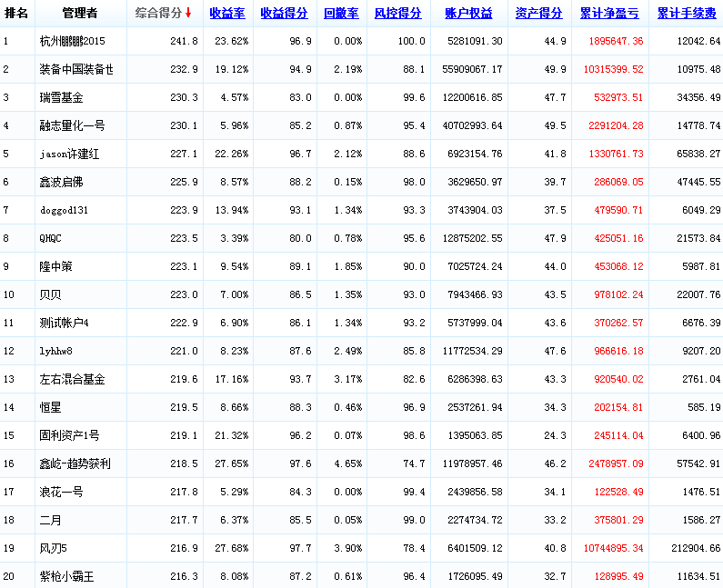723x588 pixels.
Task: Click account equity 40702993.64
Action: pos(472,125)
